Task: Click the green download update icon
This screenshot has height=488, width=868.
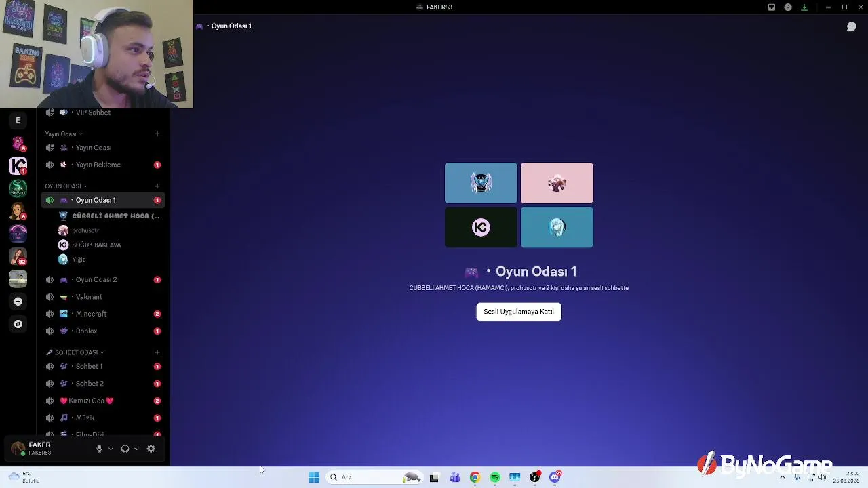Action: [x=804, y=7]
